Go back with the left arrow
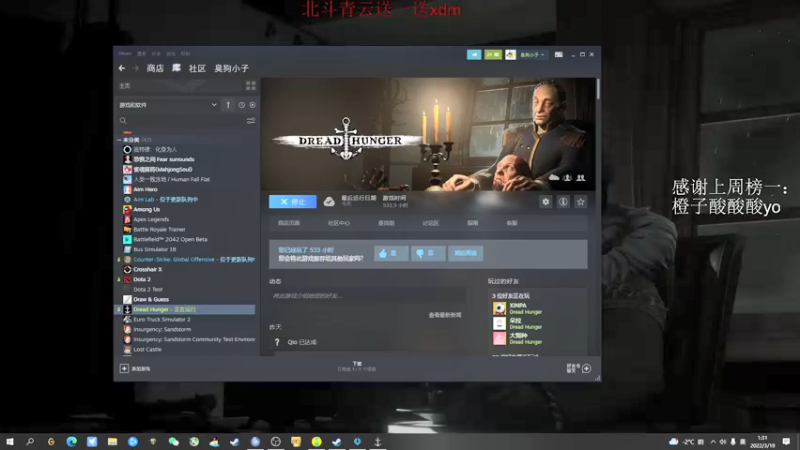Image resolution: width=800 pixels, height=450 pixels. pyautogui.click(x=121, y=68)
